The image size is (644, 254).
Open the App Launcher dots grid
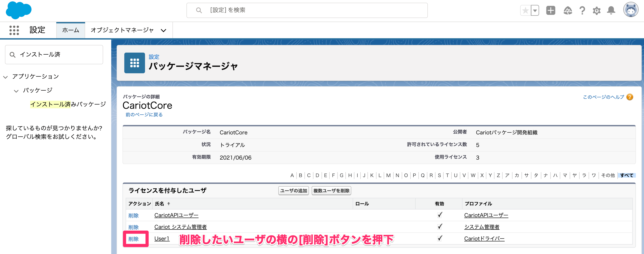tap(14, 30)
